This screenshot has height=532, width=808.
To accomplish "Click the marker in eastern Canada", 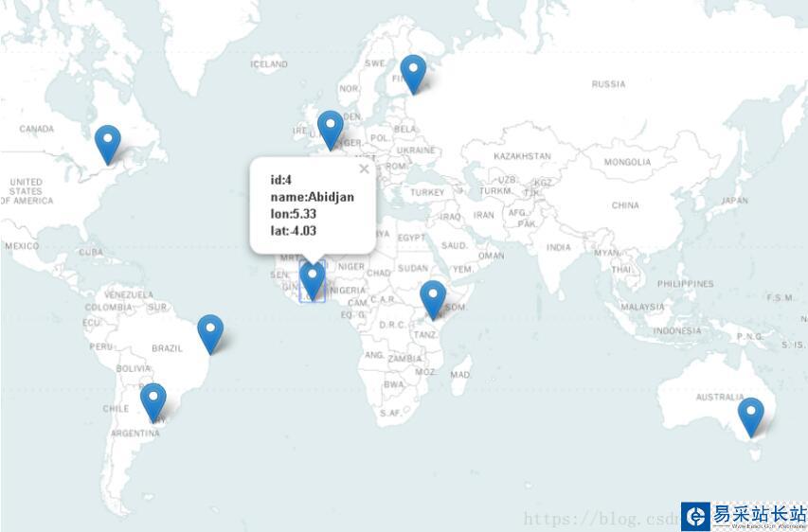I will pos(108,144).
